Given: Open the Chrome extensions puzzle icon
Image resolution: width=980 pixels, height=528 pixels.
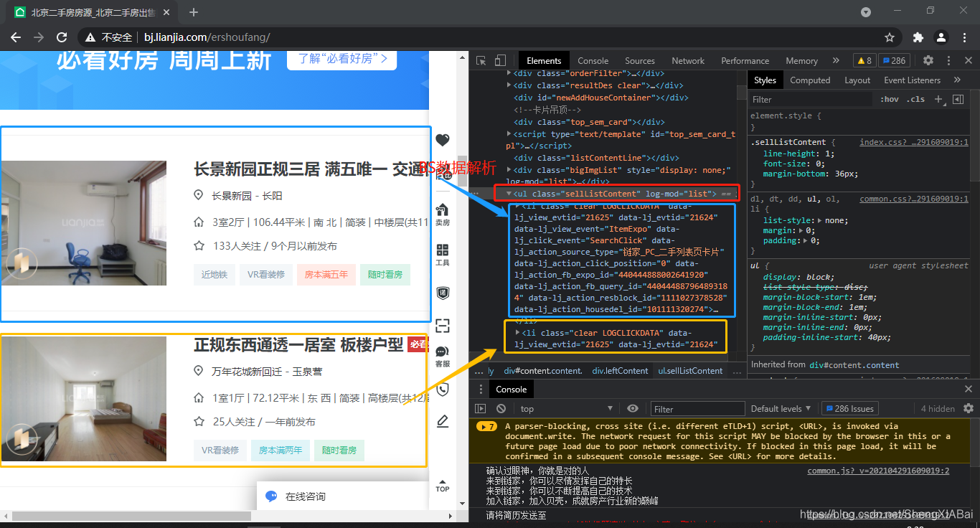Looking at the screenshot, I should (x=918, y=37).
